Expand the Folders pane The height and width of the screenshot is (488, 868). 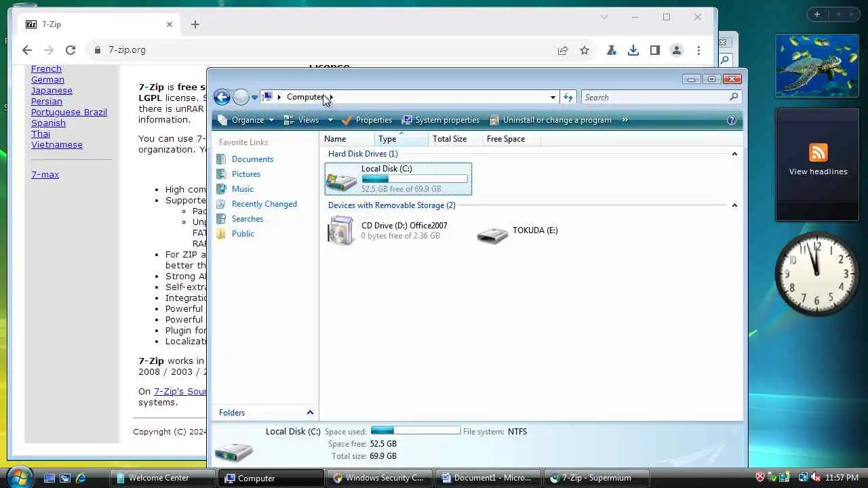point(310,413)
